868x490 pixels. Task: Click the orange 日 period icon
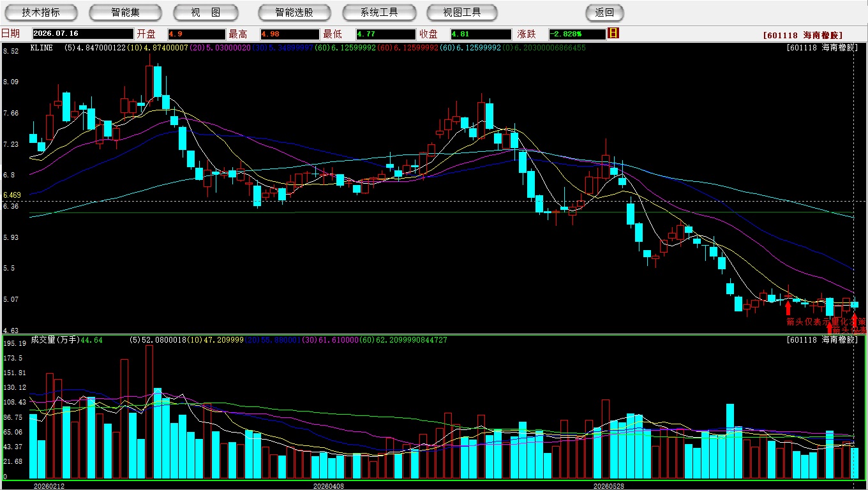[x=614, y=33]
